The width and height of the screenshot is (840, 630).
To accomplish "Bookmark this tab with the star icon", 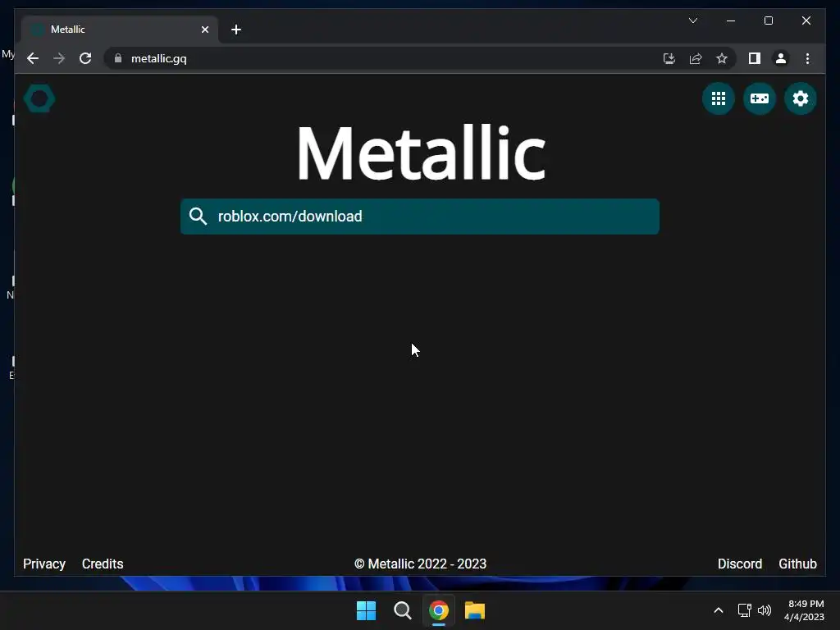I will (x=722, y=58).
